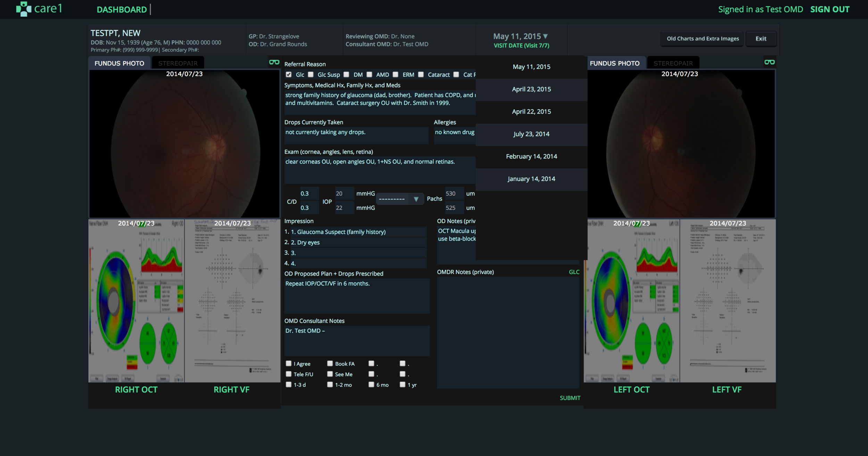Click the OMD Consultant Notes text area

click(x=357, y=341)
